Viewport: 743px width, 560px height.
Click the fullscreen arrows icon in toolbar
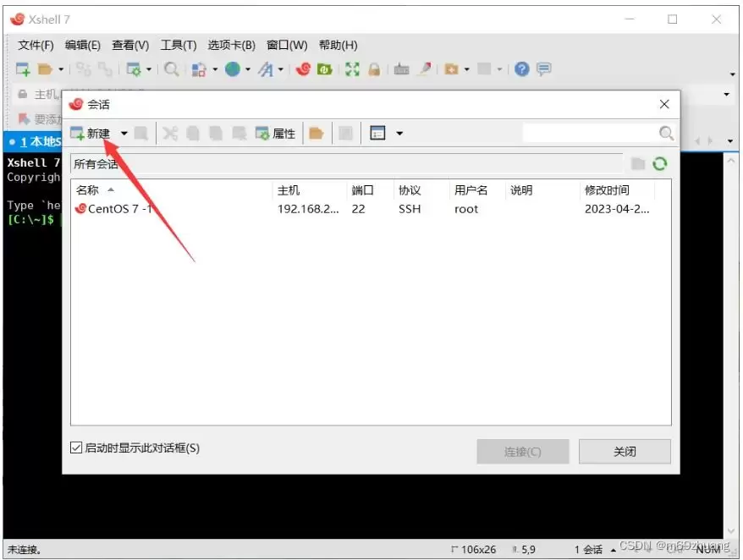[352, 69]
